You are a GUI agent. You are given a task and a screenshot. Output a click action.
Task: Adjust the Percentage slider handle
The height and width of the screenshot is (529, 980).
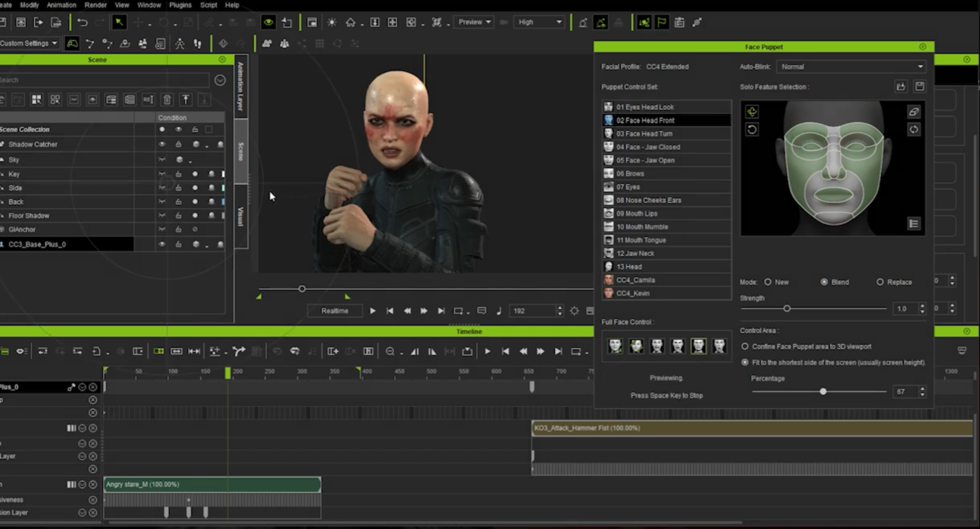pyautogui.click(x=823, y=391)
